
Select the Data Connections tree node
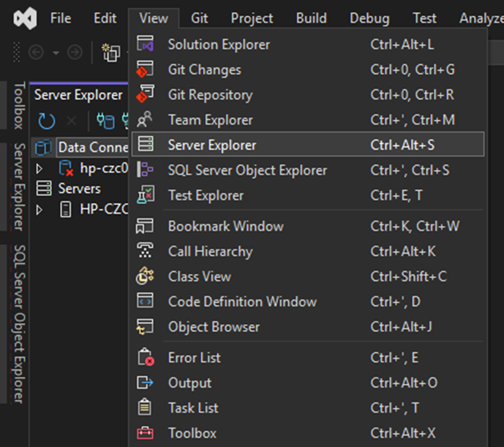(92, 147)
